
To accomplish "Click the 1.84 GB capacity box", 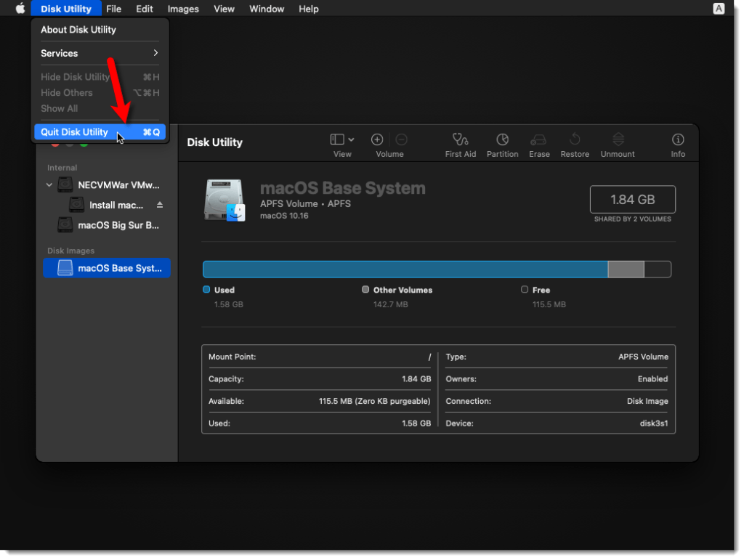I will 633,199.
